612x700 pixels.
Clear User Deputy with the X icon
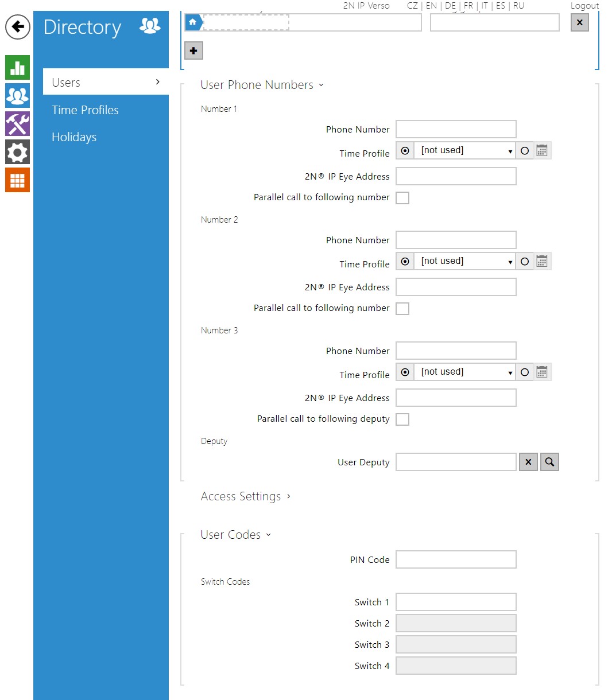click(528, 462)
